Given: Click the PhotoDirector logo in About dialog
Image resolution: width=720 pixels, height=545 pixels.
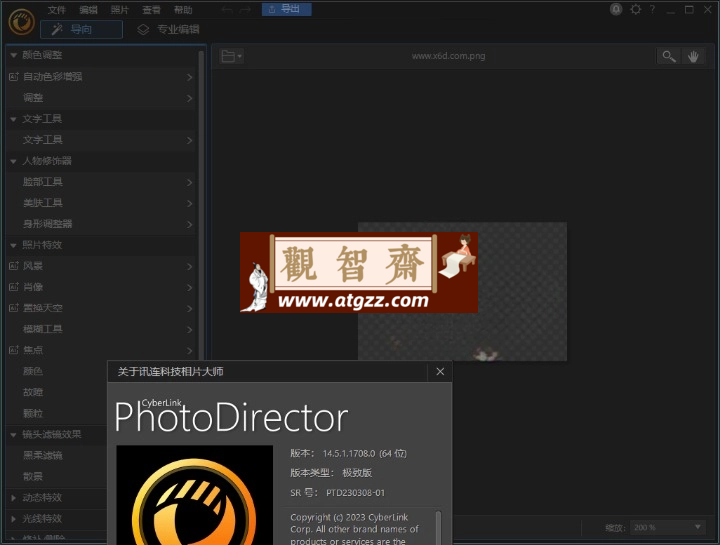Looking at the screenshot, I should click(x=194, y=495).
